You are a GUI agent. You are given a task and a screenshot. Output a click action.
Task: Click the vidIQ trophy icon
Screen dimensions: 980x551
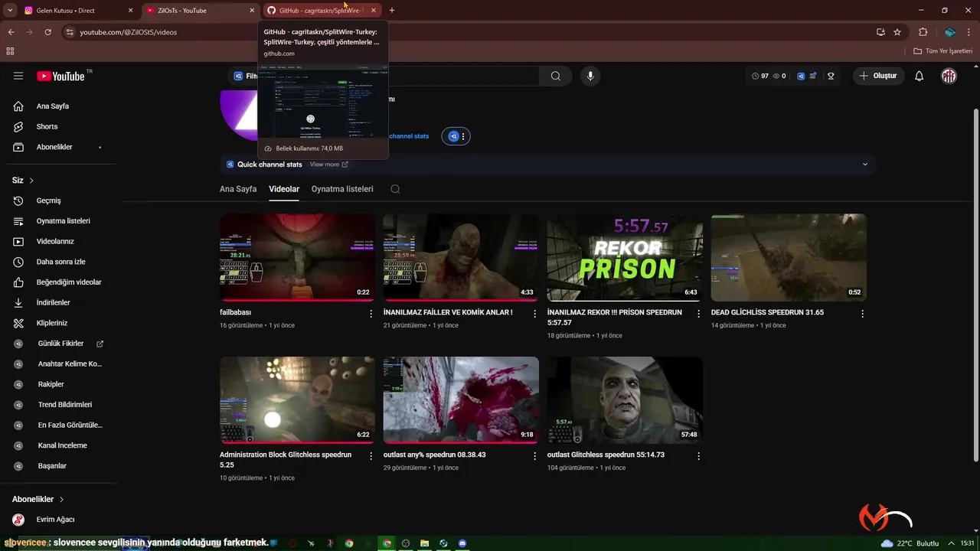831,76
